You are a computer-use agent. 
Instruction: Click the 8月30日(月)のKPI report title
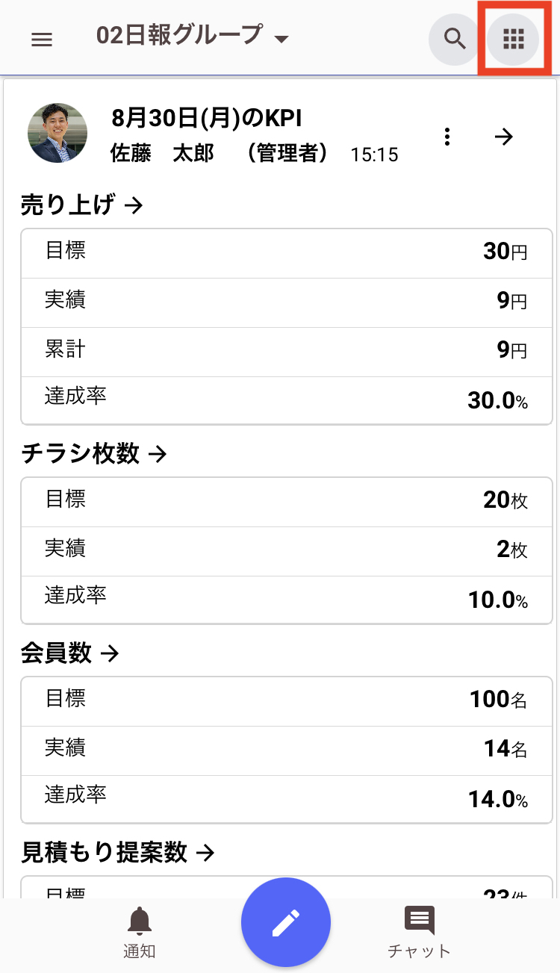coord(206,118)
